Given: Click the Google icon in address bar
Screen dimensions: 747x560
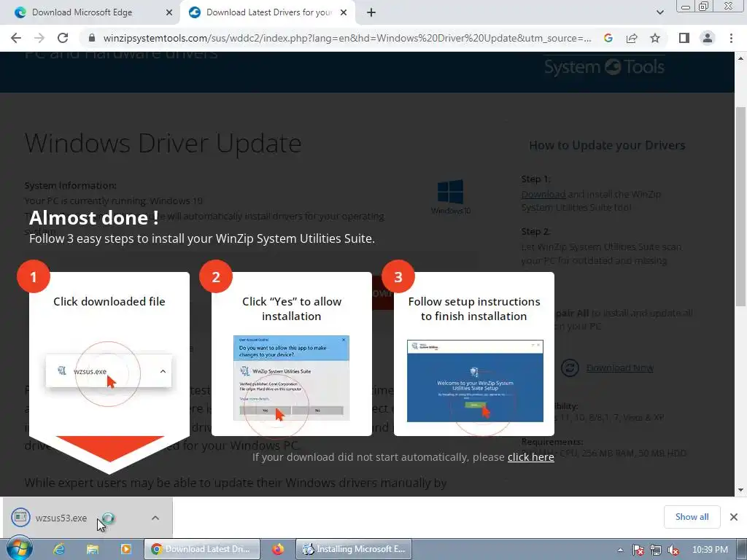Looking at the screenshot, I should 608,38.
